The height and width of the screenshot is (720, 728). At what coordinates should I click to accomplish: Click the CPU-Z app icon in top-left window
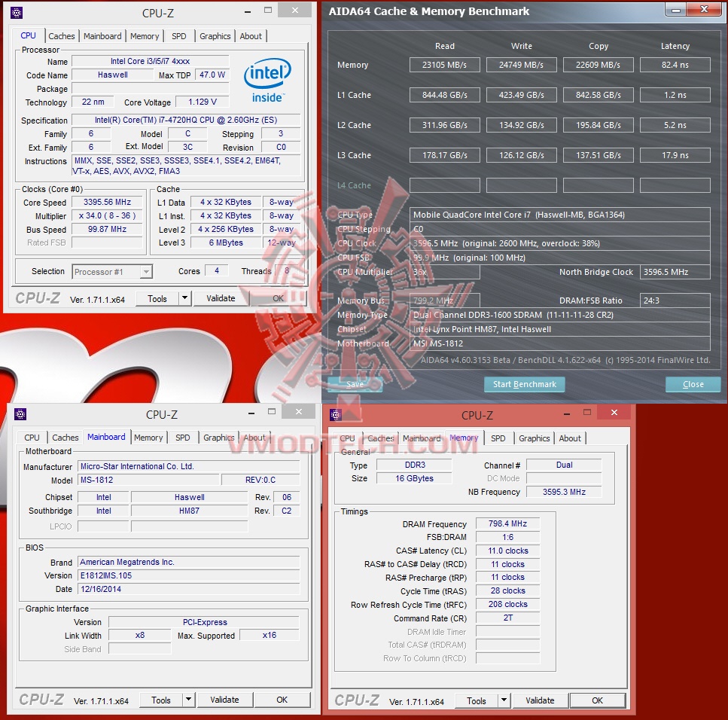click(17, 13)
